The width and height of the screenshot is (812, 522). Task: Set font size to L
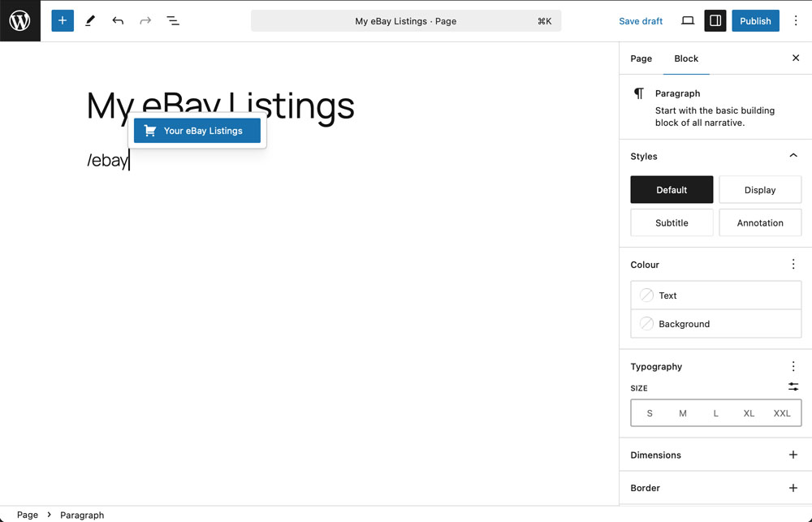715,413
